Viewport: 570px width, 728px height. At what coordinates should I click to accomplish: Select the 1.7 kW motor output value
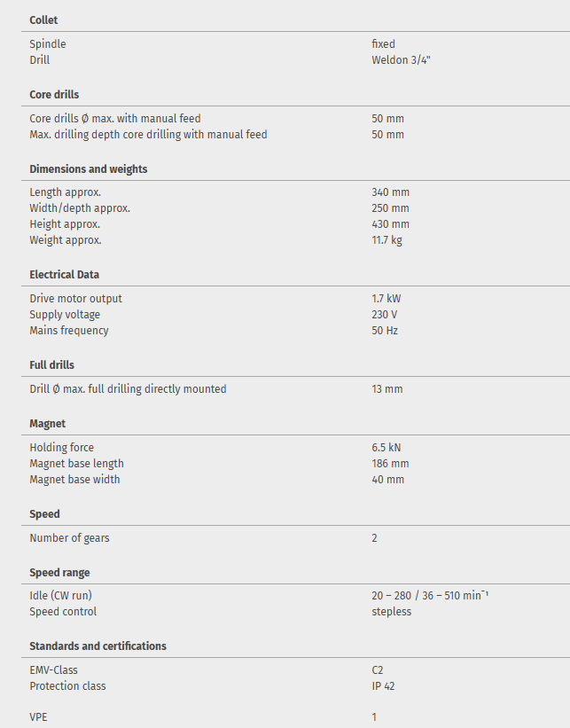[387, 299]
